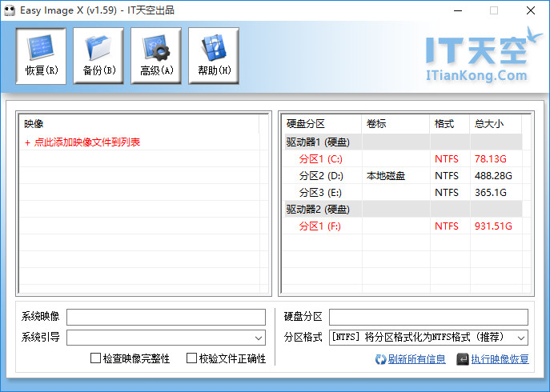
Task: Click the enter icon beside 执行映像恢复
Action: click(x=463, y=359)
